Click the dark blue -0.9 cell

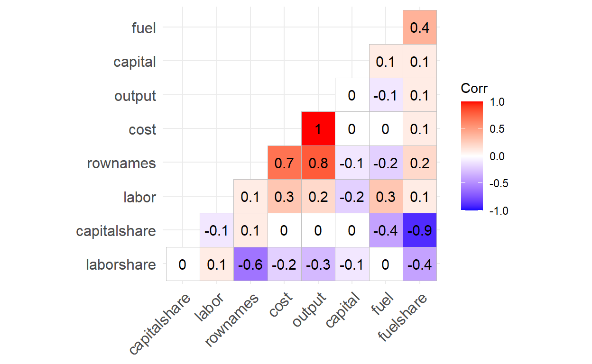[x=419, y=231]
